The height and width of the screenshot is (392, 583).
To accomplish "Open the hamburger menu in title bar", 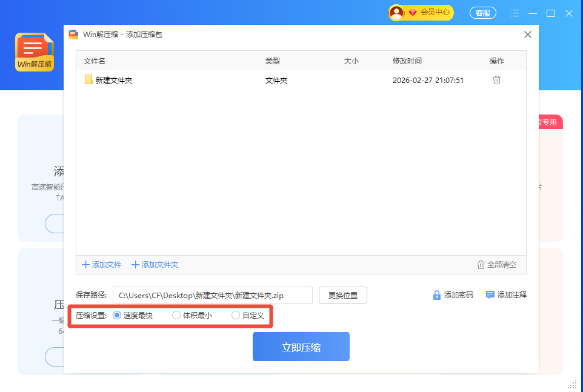I will pyautogui.click(x=515, y=13).
